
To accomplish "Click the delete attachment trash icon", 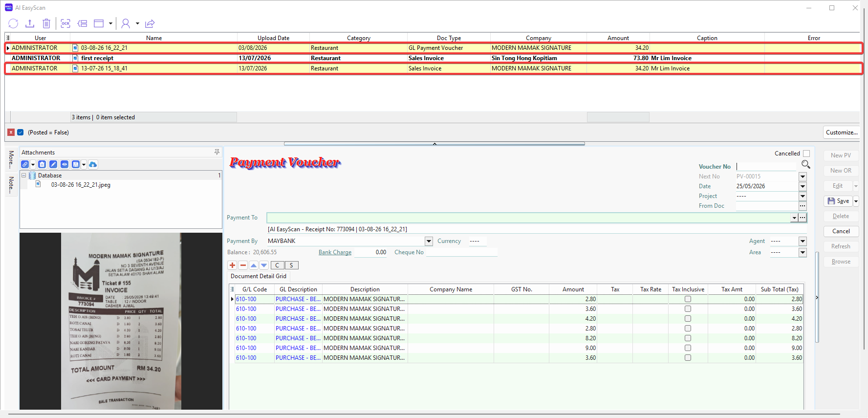I will point(42,164).
